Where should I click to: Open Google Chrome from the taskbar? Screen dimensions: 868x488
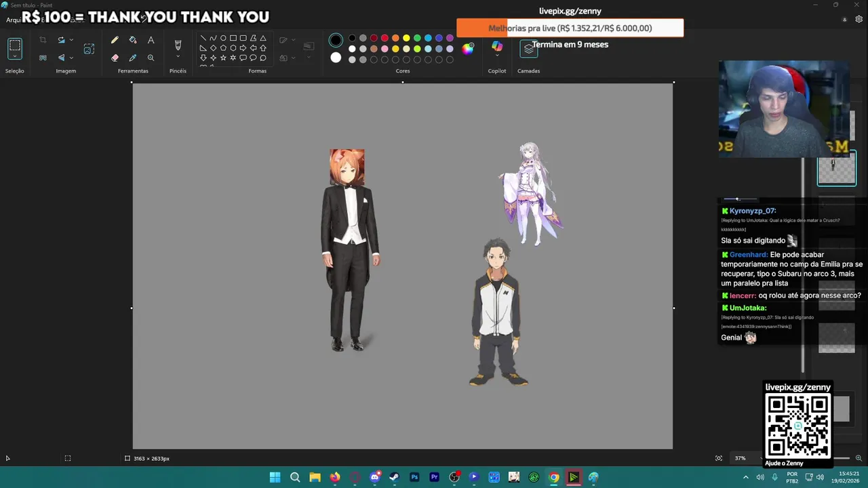pyautogui.click(x=553, y=477)
